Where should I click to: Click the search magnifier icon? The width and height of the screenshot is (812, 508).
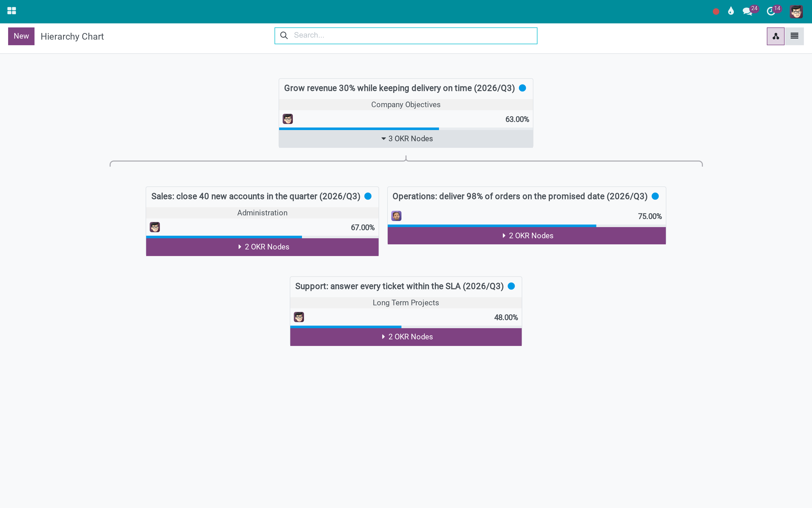(284, 35)
